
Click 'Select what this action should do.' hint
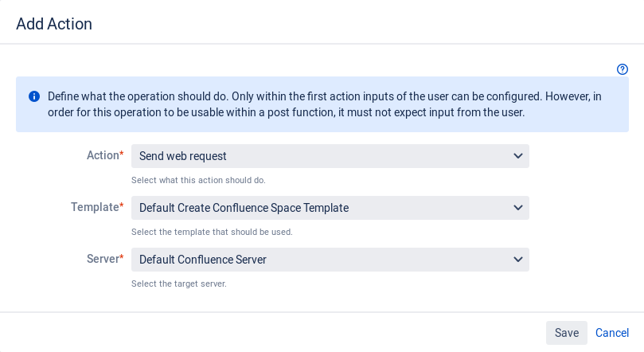click(x=198, y=180)
